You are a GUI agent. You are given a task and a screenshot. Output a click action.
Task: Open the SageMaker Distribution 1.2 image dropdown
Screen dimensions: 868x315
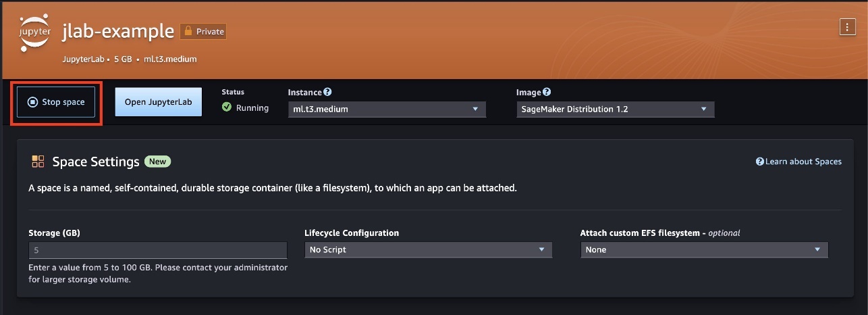616,109
